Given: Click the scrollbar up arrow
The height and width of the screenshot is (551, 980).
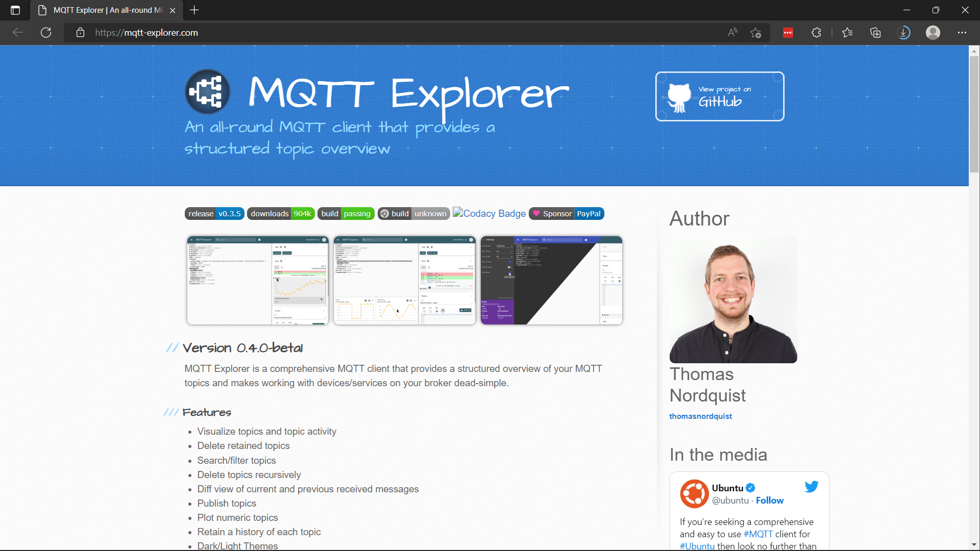Looking at the screenshot, I should pyautogui.click(x=974, y=51).
